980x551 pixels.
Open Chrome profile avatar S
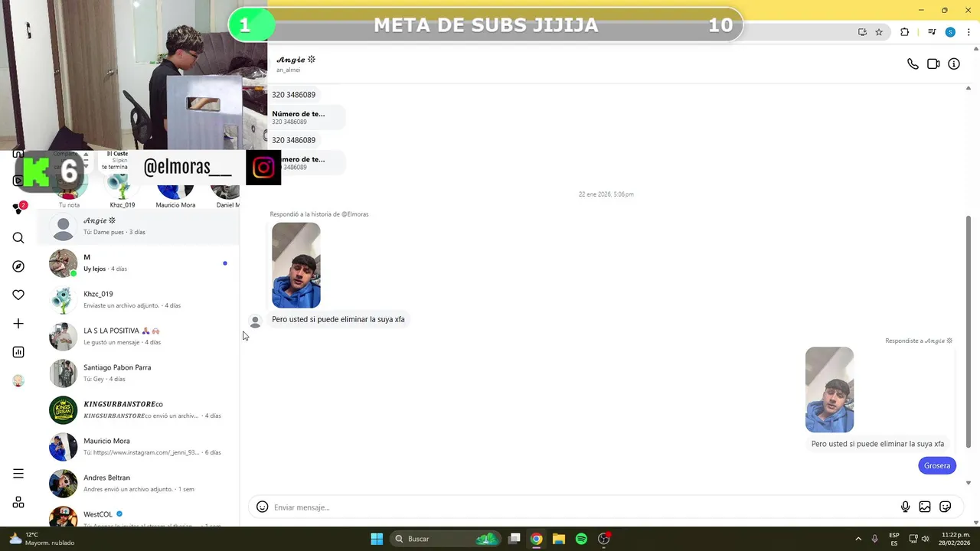[950, 32]
